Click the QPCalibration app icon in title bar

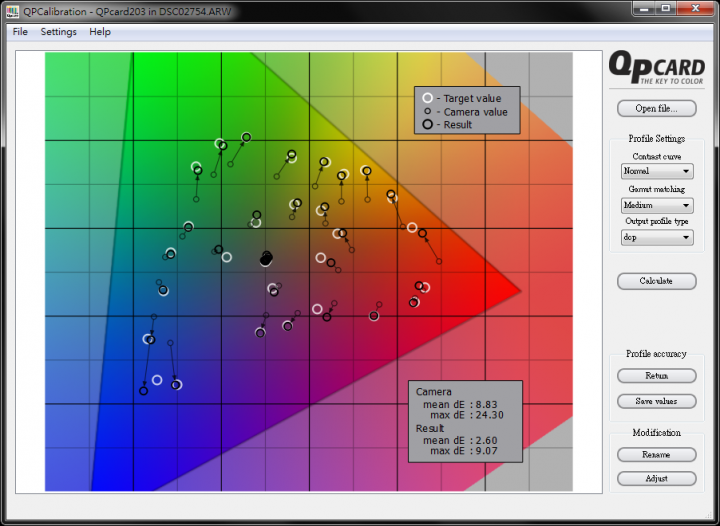point(12,11)
